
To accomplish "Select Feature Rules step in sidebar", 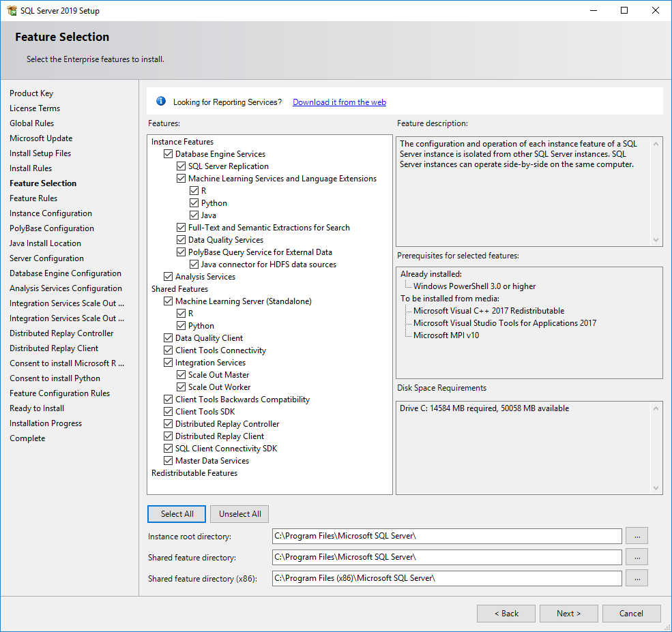I will pos(33,198).
